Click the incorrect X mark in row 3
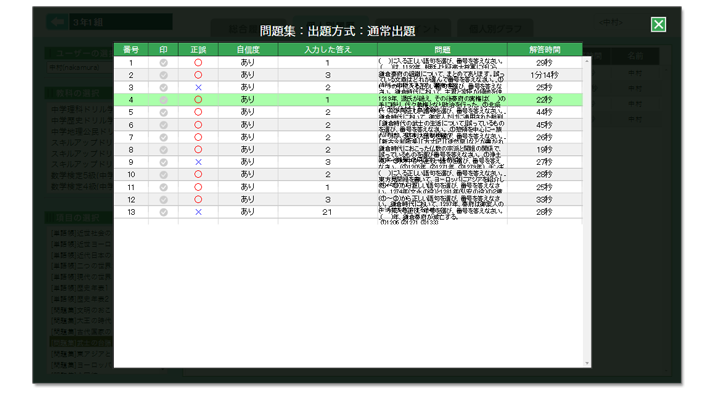Viewport: 715px width, 394px height. point(198,88)
